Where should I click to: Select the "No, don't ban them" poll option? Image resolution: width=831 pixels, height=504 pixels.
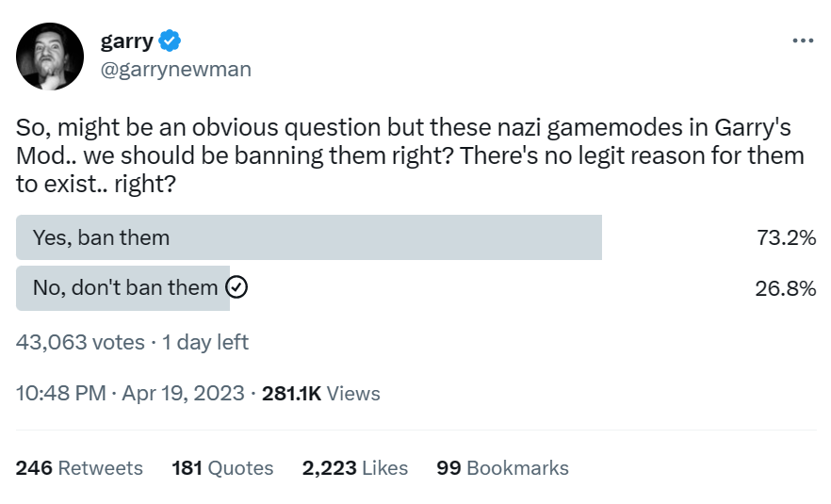pyautogui.click(x=124, y=287)
